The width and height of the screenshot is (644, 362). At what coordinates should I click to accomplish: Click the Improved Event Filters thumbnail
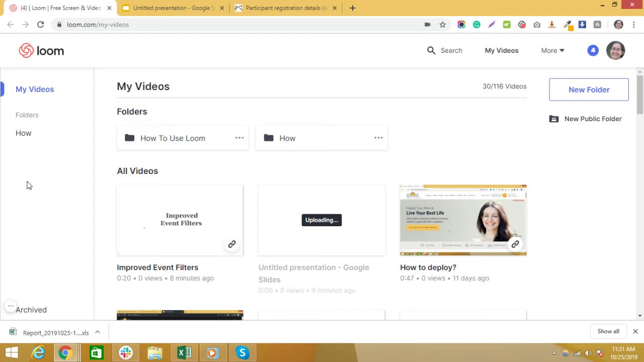click(x=180, y=220)
